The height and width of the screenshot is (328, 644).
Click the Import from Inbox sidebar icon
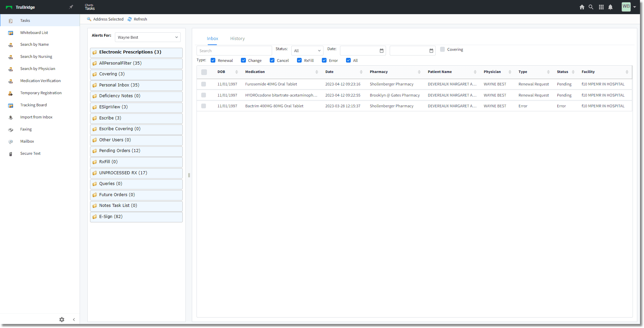pos(11,117)
